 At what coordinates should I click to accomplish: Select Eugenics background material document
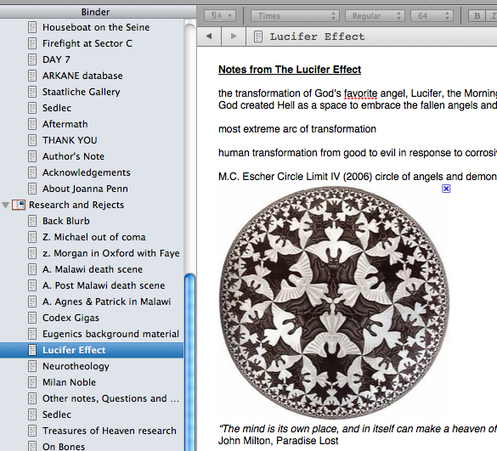click(111, 334)
